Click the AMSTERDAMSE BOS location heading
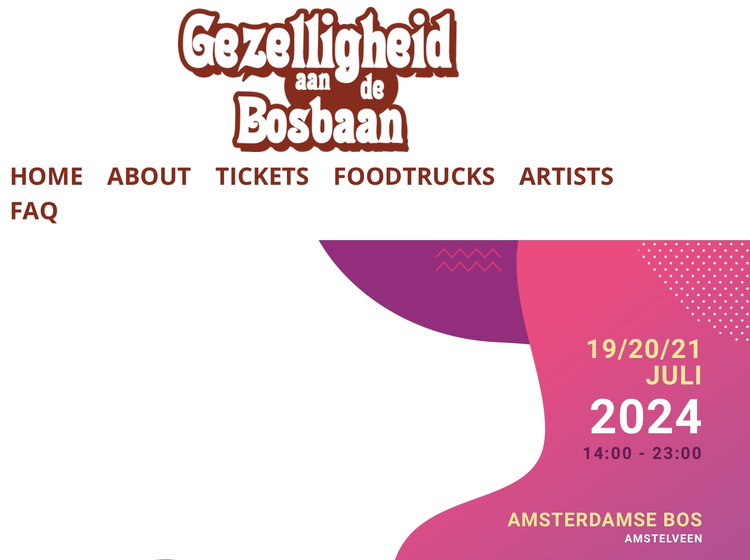 pyautogui.click(x=605, y=520)
